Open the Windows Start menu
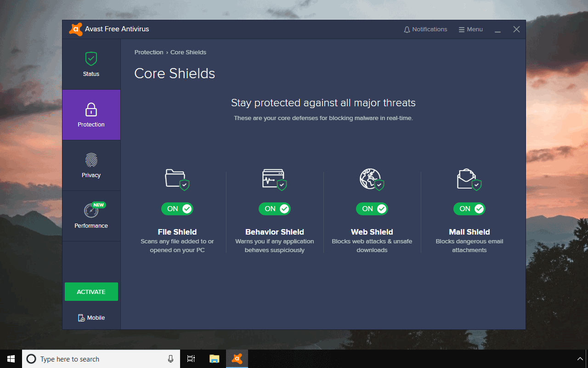Image resolution: width=588 pixels, height=368 pixels. point(11,359)
